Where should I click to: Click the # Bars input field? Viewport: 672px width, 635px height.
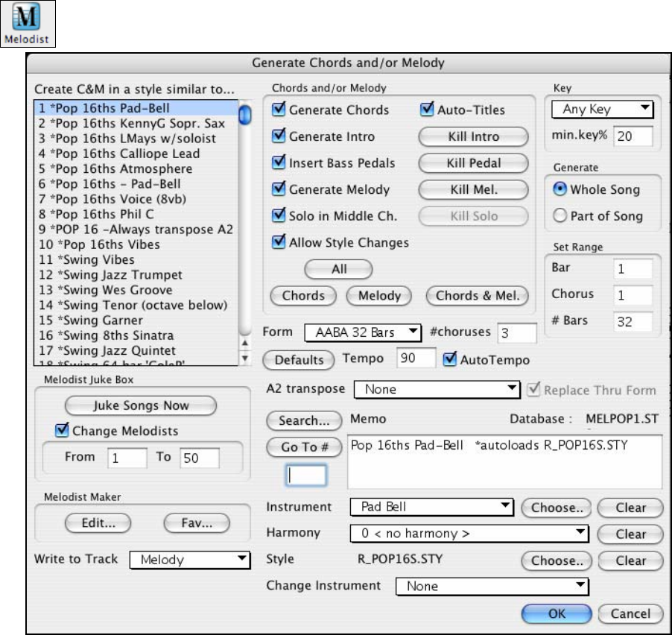(633, 321)
